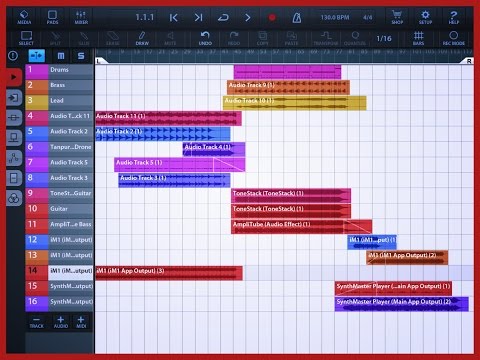
Task: Click the blue color block of track 5
Action: [37, 133]
